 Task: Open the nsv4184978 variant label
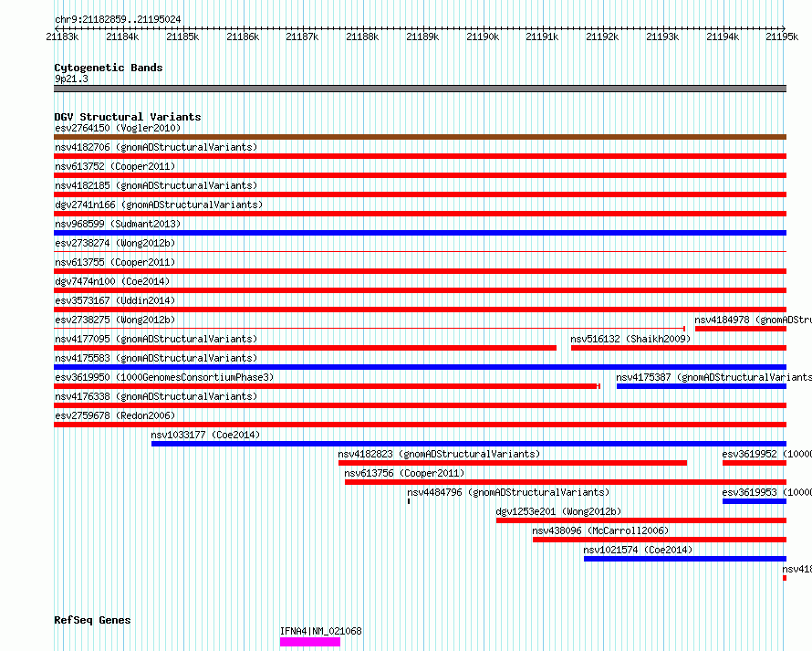pyautogui.click(x=753, y=320)
